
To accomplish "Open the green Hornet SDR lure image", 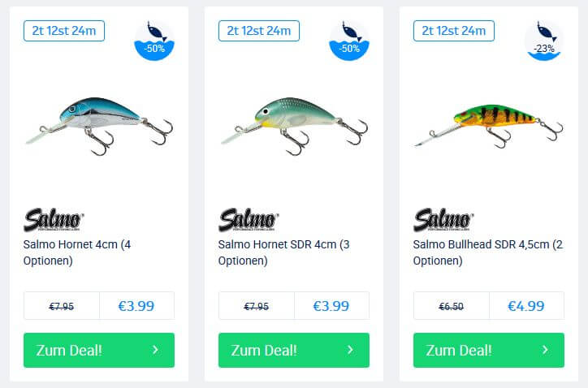I will (294, 127).
